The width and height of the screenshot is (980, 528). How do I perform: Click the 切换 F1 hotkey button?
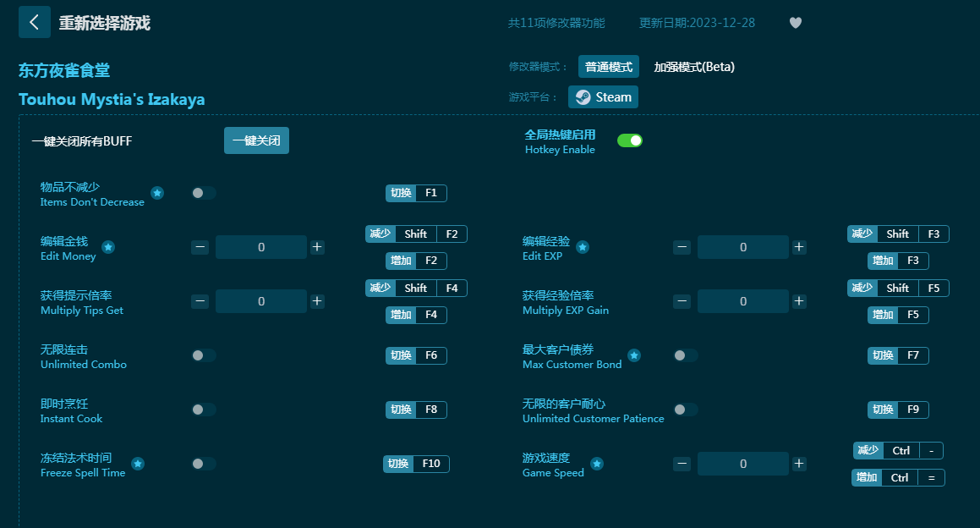click(x=416, y=193)
